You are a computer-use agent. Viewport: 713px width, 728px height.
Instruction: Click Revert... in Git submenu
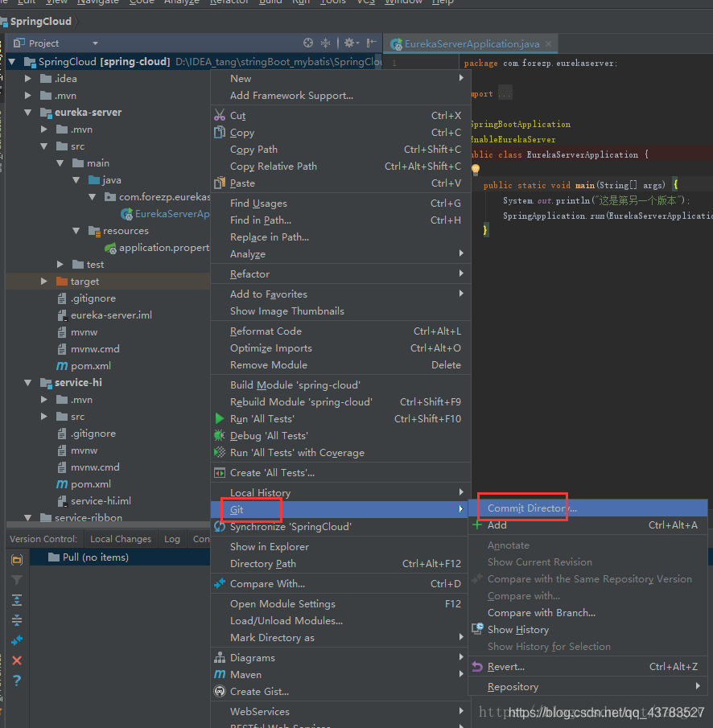[x=587, y=667]
